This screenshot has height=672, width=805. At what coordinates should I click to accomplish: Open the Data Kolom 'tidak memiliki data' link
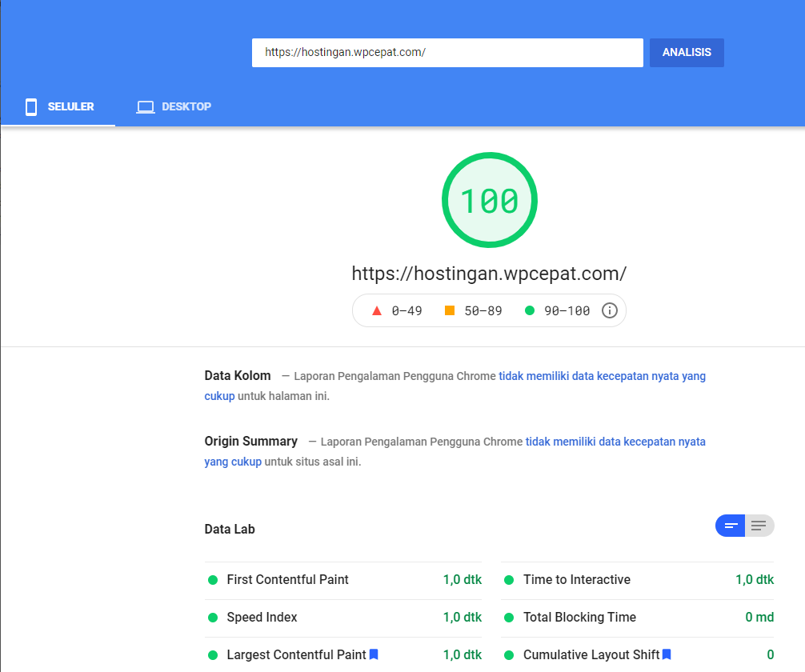pos(602,376)
